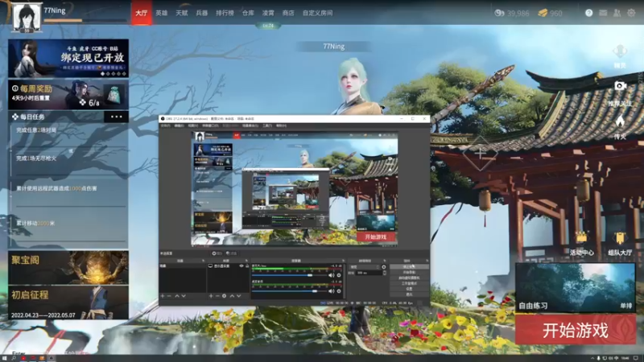Click the Windows Start button
This screenshot has height=362, width=644.
[4, 358]
